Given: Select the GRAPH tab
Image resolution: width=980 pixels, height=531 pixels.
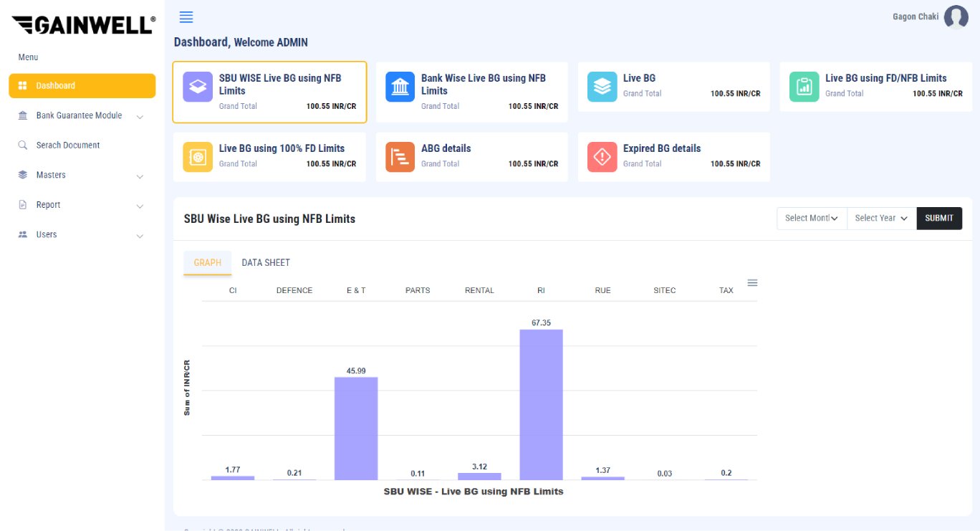Looking at the screenshot, I should click(207, 263).
